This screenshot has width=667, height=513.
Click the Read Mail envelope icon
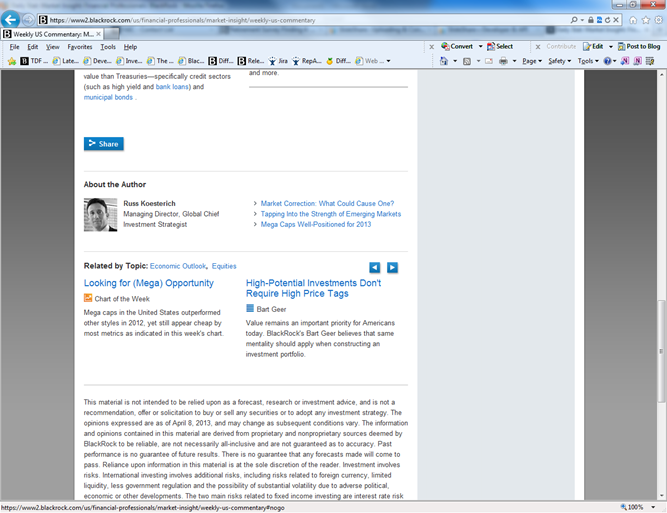(489, 61)
